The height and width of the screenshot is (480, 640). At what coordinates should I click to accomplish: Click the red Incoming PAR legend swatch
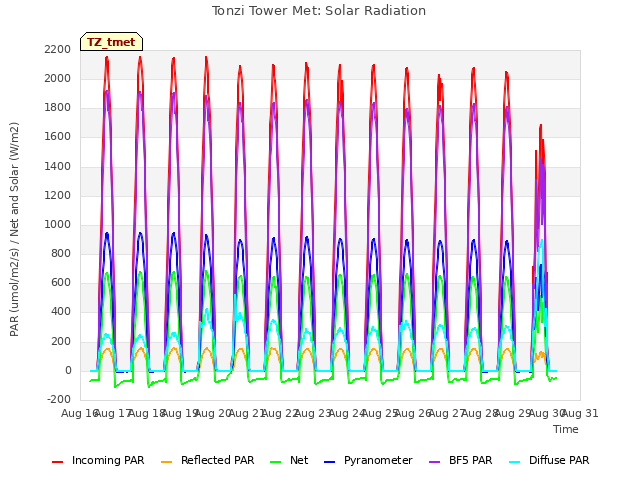pyautogui.click(x=58, y=462)
